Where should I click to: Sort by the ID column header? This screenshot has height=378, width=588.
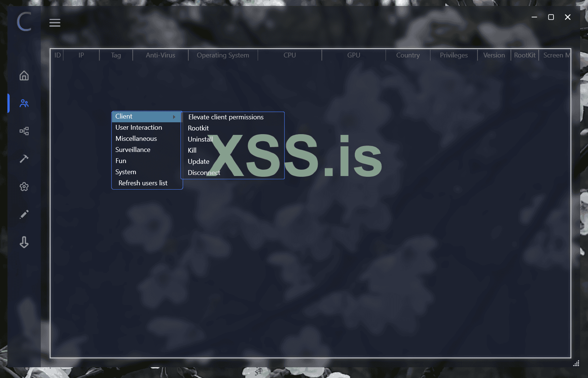(57, 55)
